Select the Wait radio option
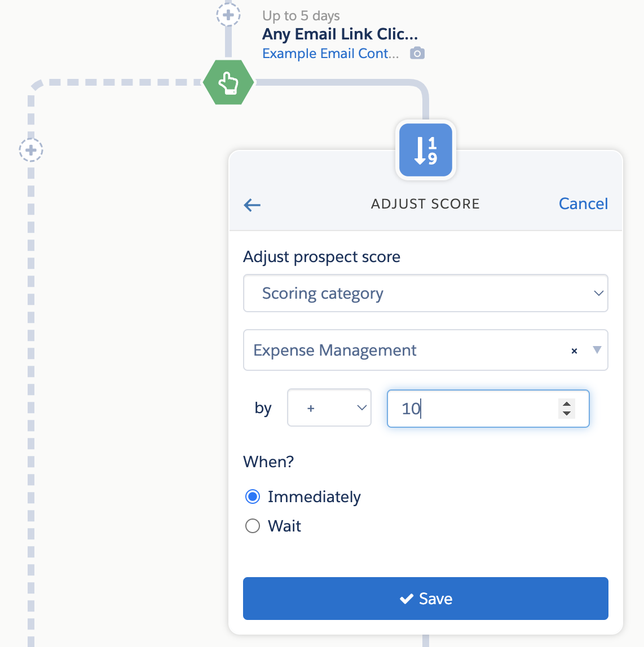The width and height of the screenshot is (644, 647). click(x=253, y=526)
